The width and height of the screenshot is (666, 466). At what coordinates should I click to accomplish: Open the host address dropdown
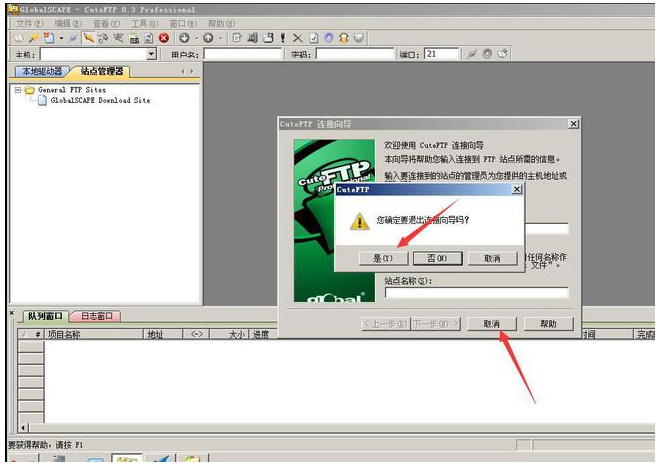pyautogui.click(x=152, y=54)
